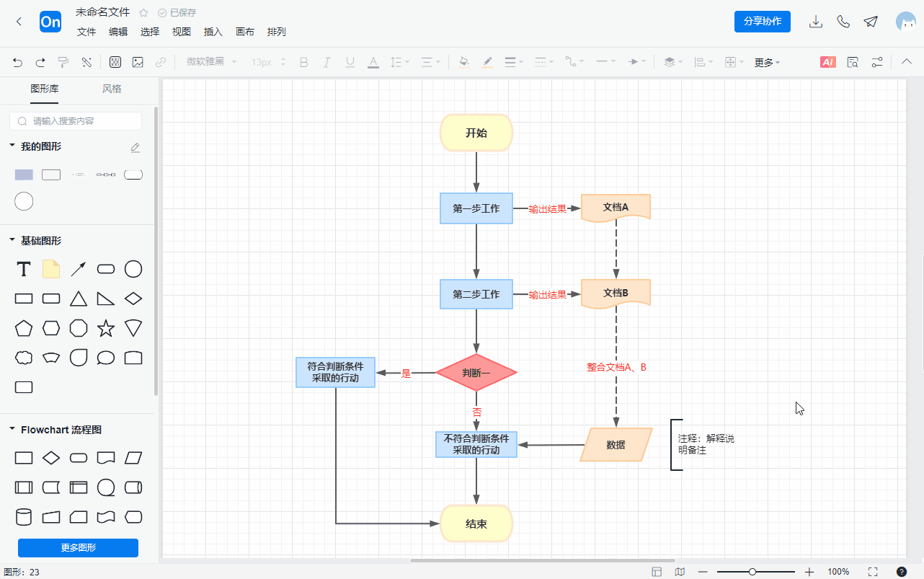Click the paper plane publish icon
Image resolution: width=924 pixels, height=579 pixels.
[x=871, y=22]
